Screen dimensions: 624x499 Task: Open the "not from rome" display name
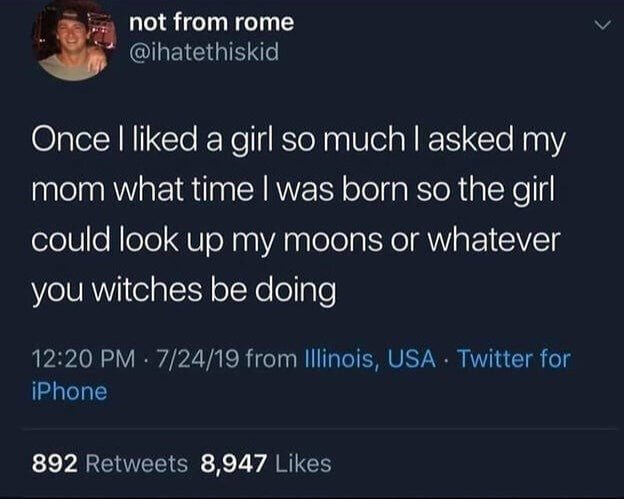211,21
